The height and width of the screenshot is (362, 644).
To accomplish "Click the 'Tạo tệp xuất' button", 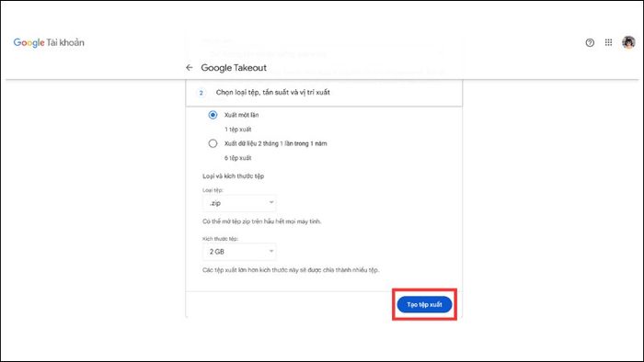I will tap(424, 305).
